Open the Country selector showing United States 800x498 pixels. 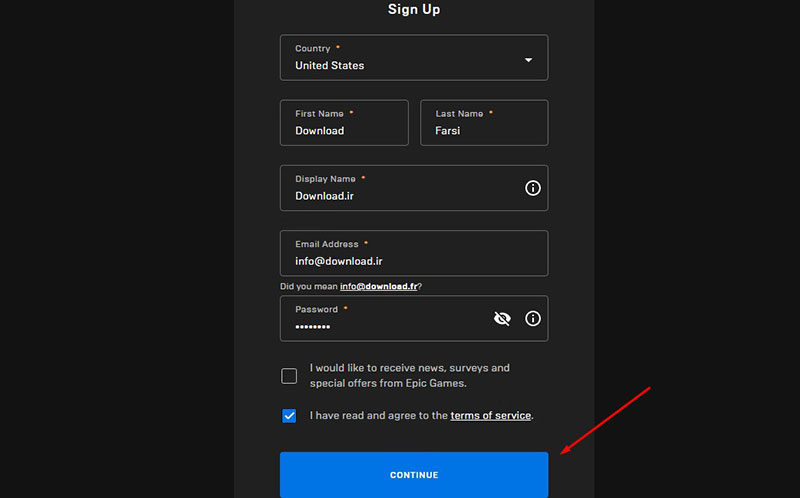pos(414,58)
